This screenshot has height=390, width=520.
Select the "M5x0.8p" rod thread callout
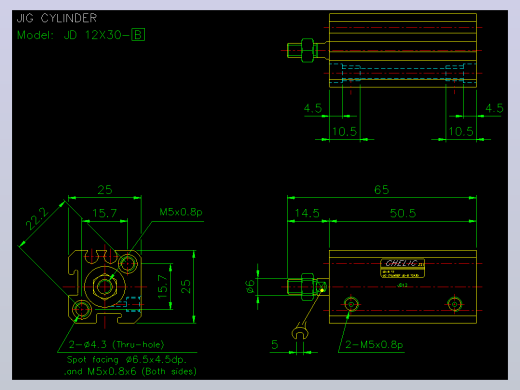(181, 212)
